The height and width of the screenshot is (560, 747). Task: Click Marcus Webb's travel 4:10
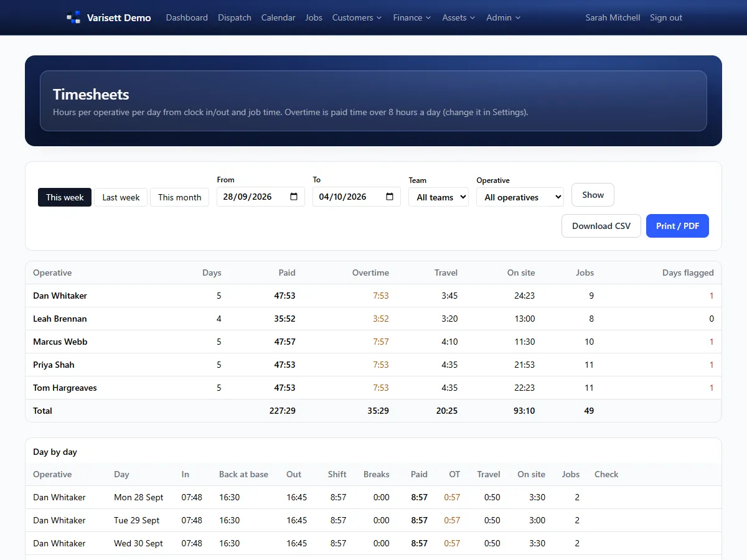449,342
